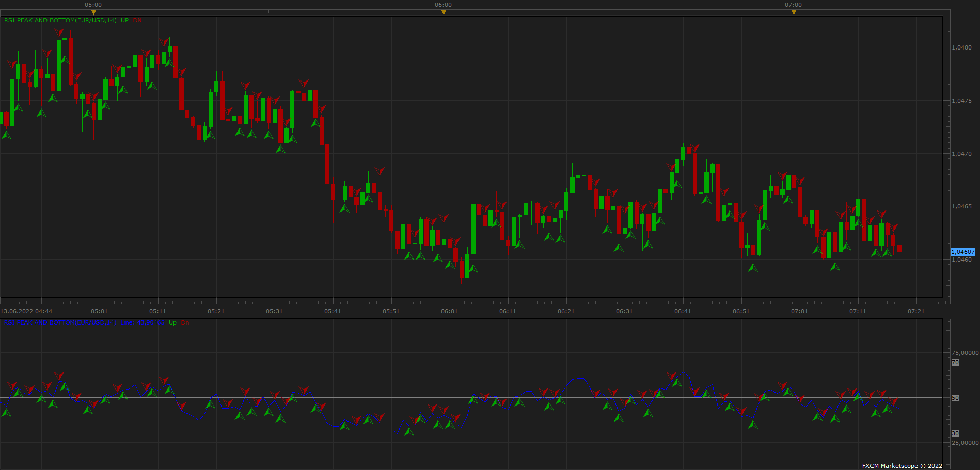Image resolution: width=980 pixels, height=470 pixels.
Task: Click the green RSI arrow touching the 30 level
Action: point(409,431)
